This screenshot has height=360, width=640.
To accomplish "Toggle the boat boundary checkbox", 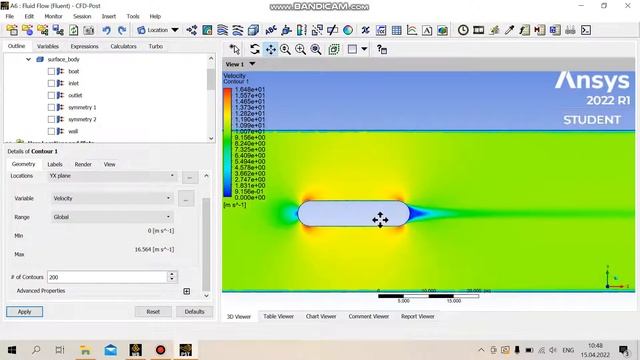I will point(51,71).
